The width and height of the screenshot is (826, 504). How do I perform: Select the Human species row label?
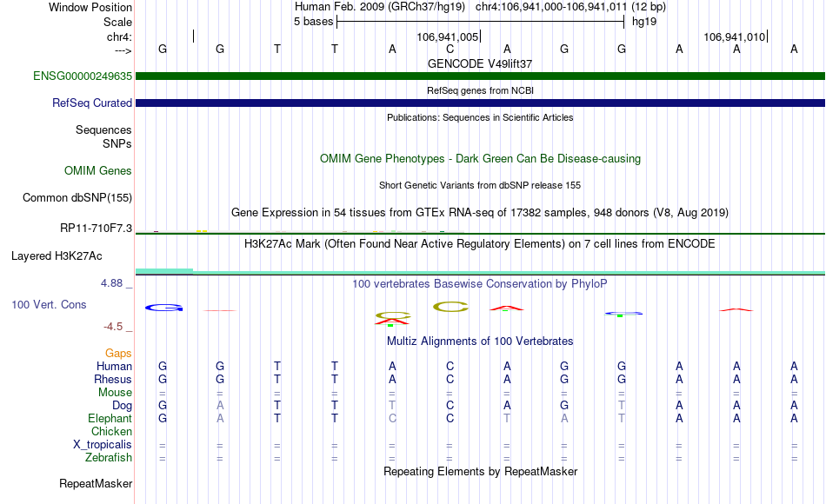[x=114, y=366]
